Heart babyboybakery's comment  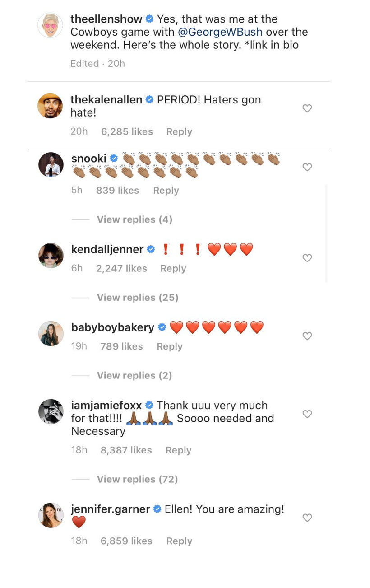click(307, 336)
